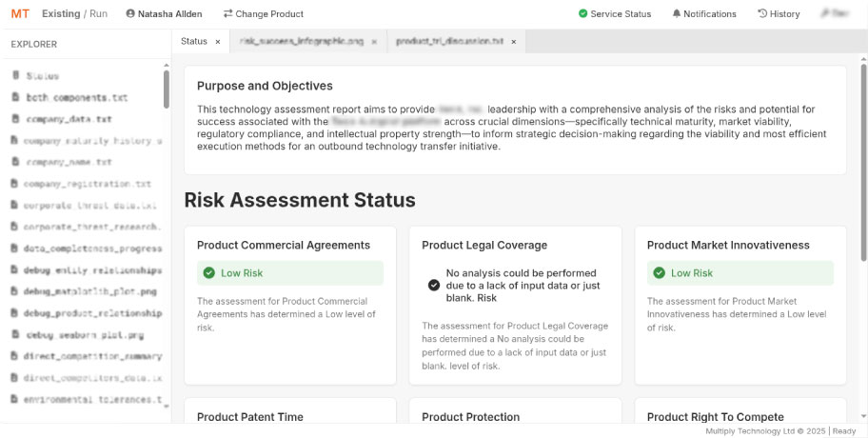Screen dimensions: 868x438
Task: Check the green Service Status icon
Action: tap(583, 13)
